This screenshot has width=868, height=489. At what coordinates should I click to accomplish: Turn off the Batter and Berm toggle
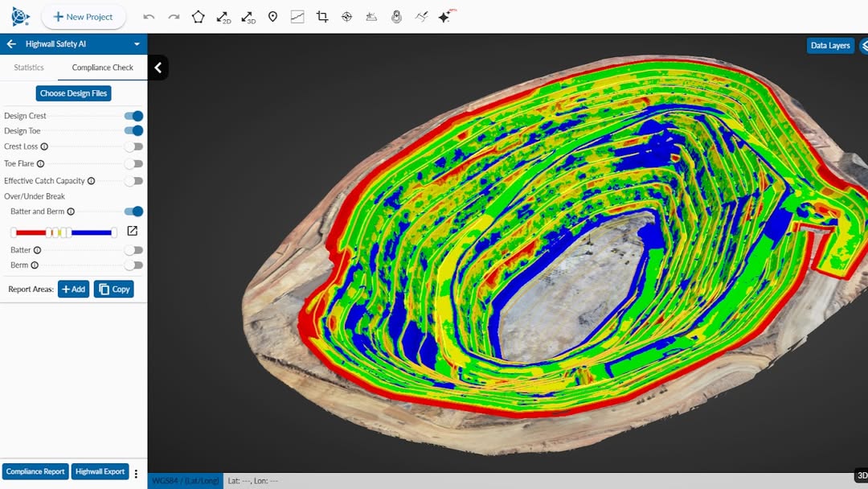(133, 212)
